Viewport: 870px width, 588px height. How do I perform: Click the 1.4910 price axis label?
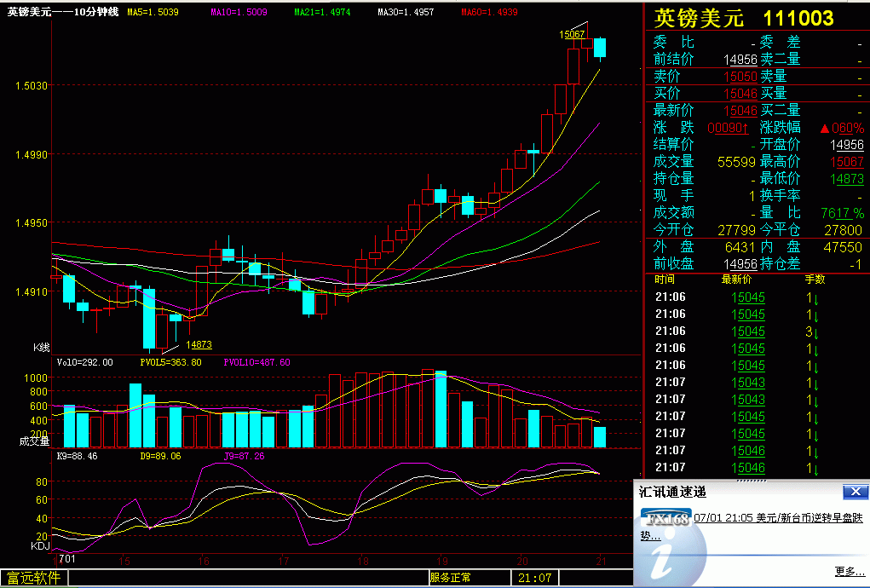[31, 291]
